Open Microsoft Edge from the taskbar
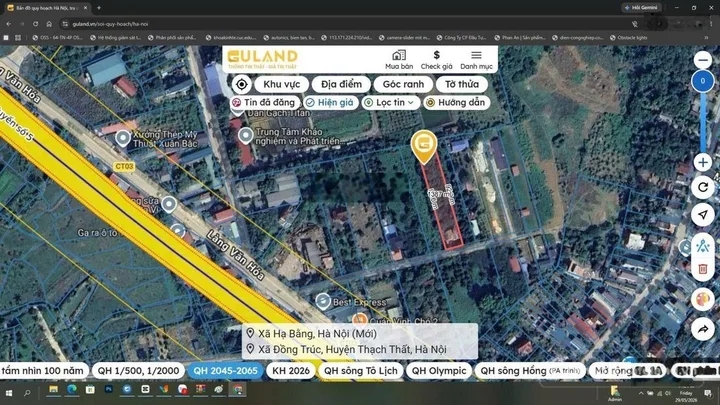The image size is (720, 405). 72,390
